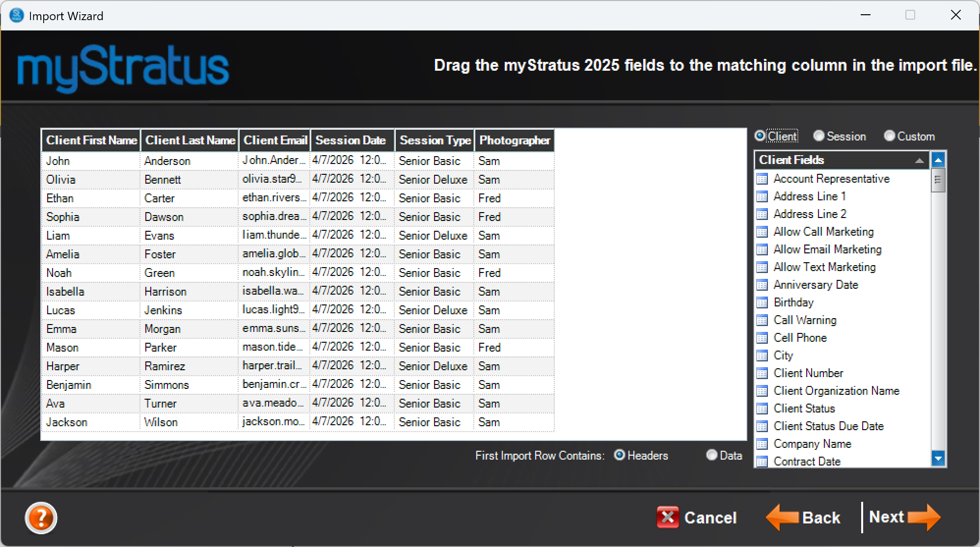Click the Back button label
Viewport: 980px width, 547px height.
[x=821, y=518]
